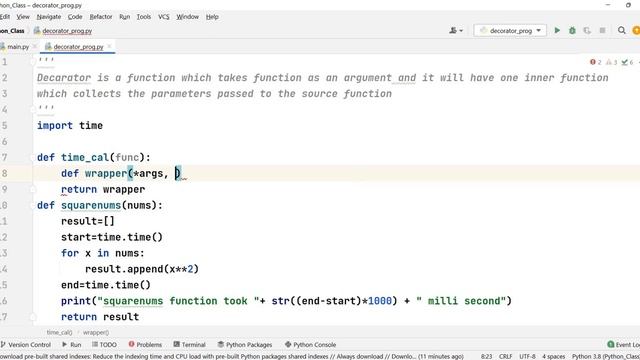Open the Navigate menu
Image resolution: width=640 pixels, height=360 pixels.
tap(49, 17)
